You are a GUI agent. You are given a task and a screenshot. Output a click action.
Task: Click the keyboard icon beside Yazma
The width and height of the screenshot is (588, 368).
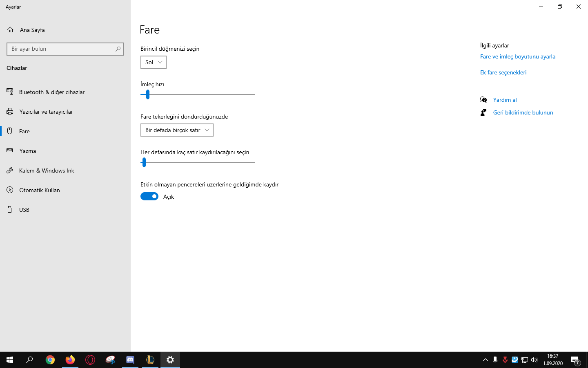10,150
